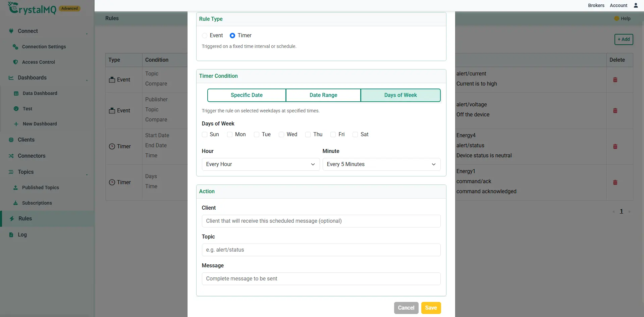Click the Log document icon
Viewport: 644px width, 317px height.
click(x=11, y=235)
